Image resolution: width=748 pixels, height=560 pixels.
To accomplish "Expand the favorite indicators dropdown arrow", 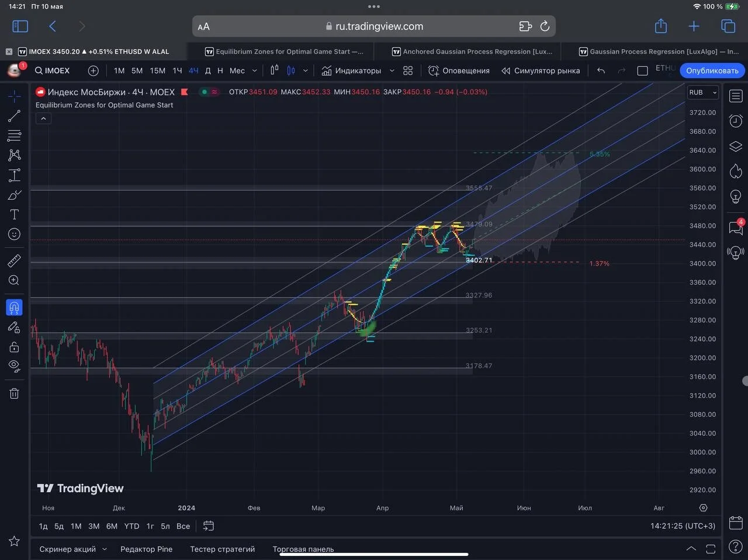I will [x=392, y=71].
